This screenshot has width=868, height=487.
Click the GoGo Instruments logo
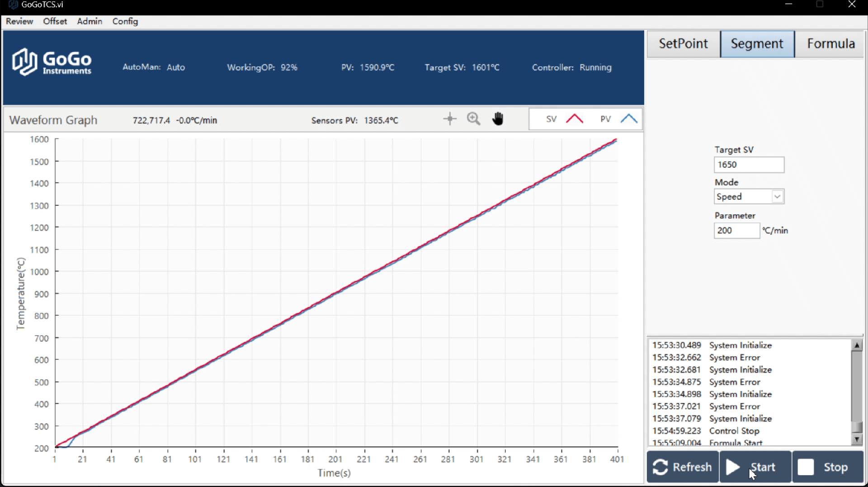click(x=52, y=62)
